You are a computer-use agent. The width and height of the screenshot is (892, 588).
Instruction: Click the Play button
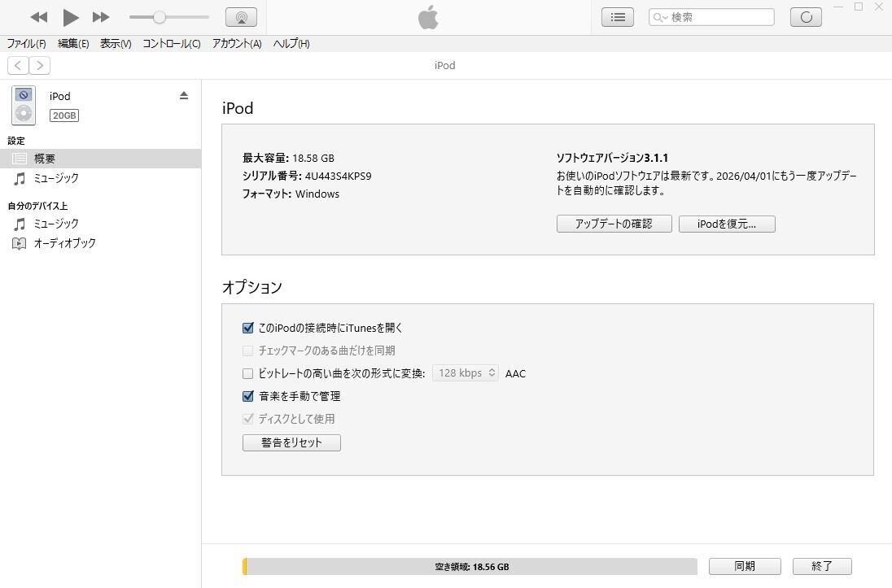click(x=71, y=17)
